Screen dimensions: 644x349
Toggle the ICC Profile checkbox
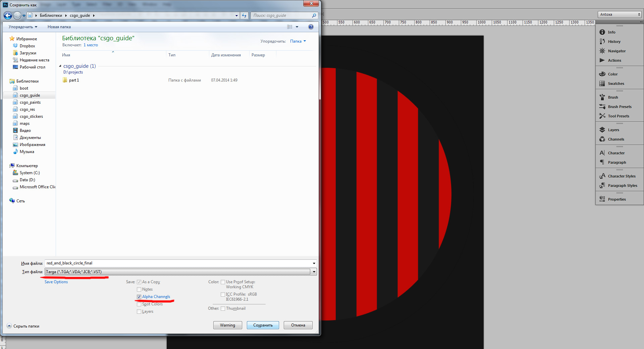[x=223, y=295]
